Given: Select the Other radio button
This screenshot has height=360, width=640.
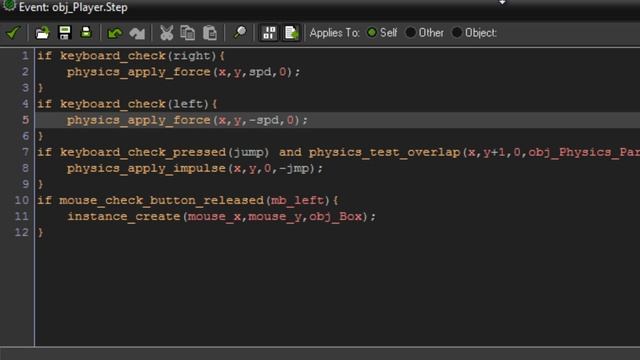Looking at the screenshot, I should [x=410, y=33].
